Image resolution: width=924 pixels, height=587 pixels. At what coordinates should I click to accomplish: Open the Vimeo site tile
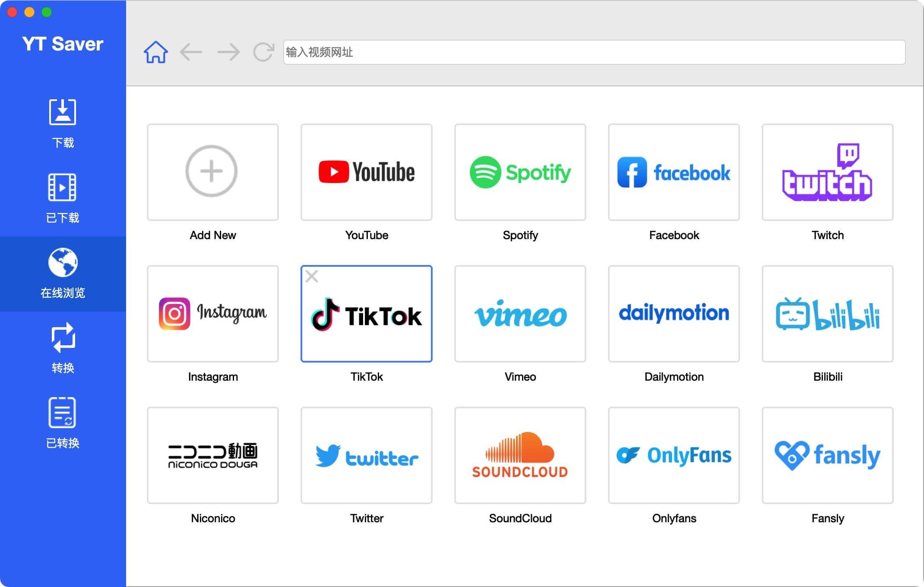[x=520, y=314]
